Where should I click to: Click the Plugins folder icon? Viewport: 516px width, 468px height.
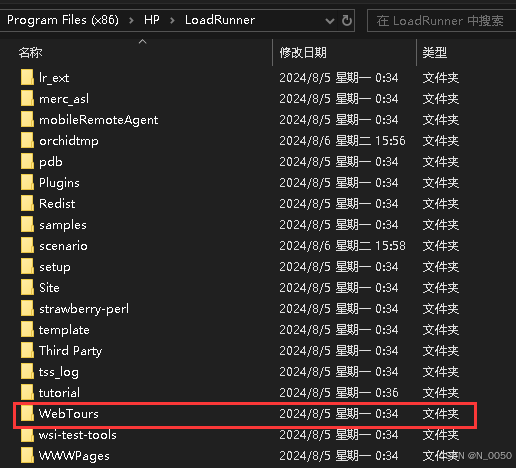click(x=27, y=182)
